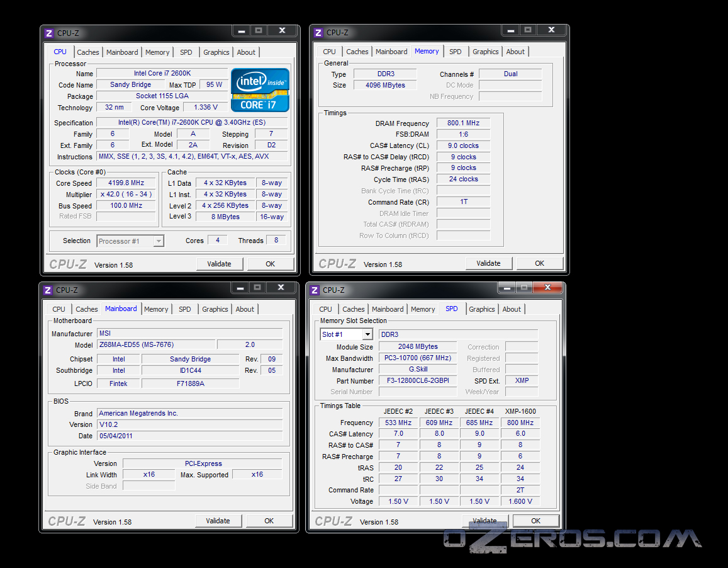728x568 pixels.
Task: Open SPD tab in the CPU window
Action: coord(186,52)
